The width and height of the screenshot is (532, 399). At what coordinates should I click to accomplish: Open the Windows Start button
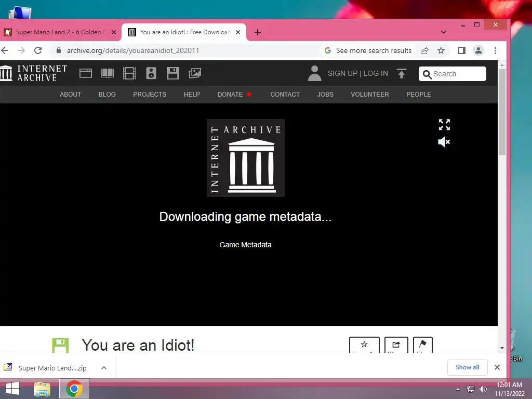coord(12,389)
